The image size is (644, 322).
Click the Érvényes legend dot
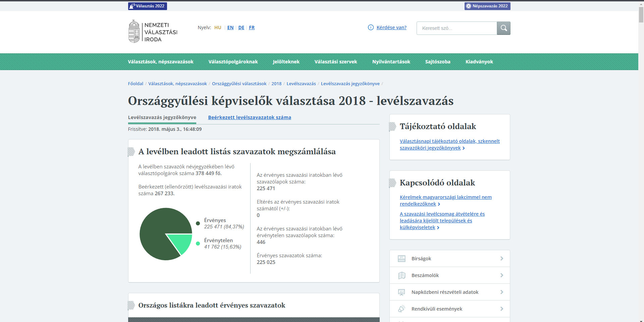tap(198, 223)
